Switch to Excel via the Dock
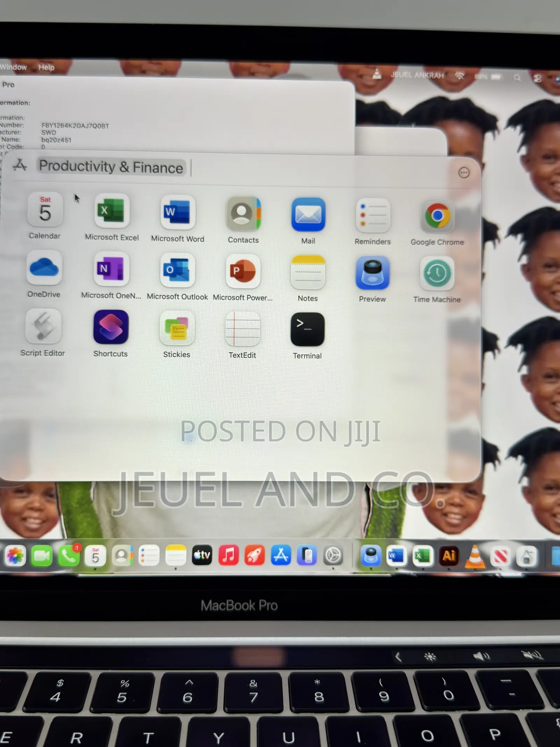Viewport: 560px width, 747px height. click(423, 556)
